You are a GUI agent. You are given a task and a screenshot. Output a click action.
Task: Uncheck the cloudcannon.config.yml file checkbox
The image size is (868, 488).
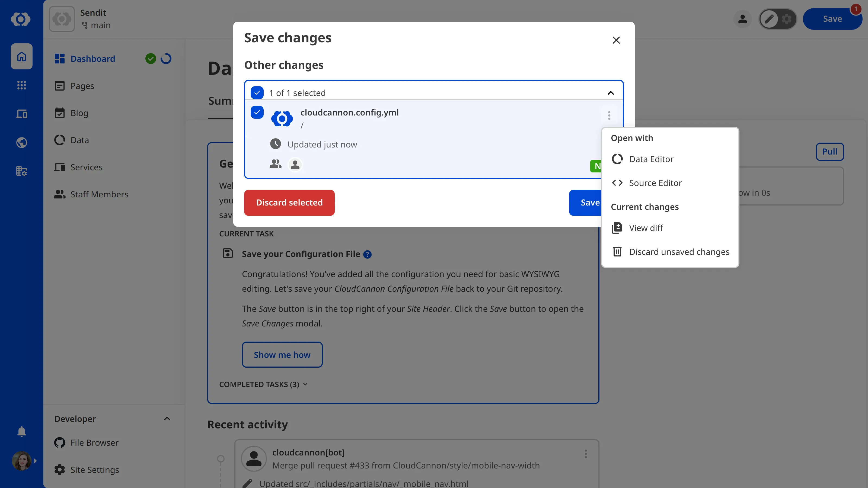click(x=257, y=112)
